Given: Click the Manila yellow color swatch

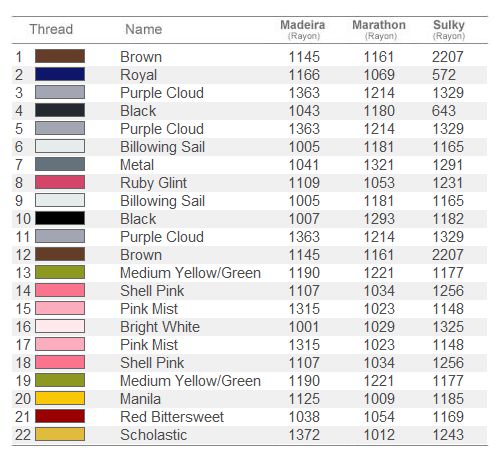Looking at the screenshot, I should click(60, 398).
